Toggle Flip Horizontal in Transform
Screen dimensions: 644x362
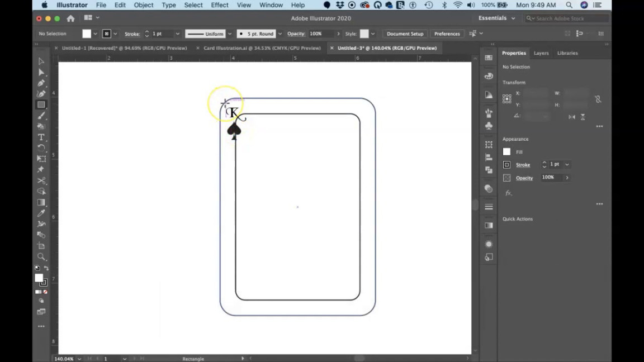(x=572, y=117)
